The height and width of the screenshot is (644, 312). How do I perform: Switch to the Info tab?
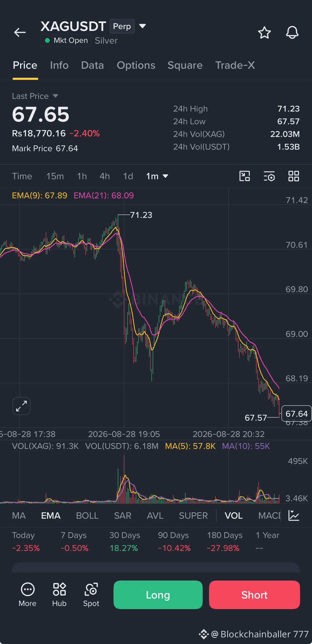click(59, 65)
